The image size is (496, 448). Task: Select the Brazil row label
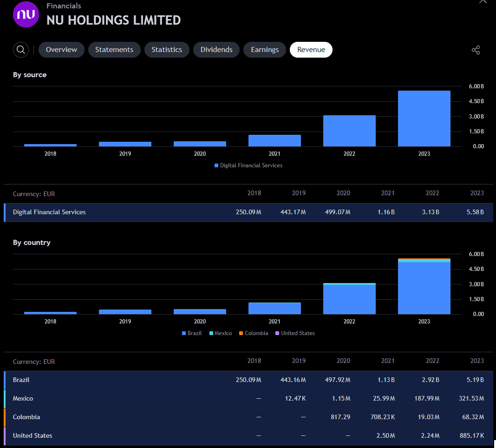coord(21,380)
